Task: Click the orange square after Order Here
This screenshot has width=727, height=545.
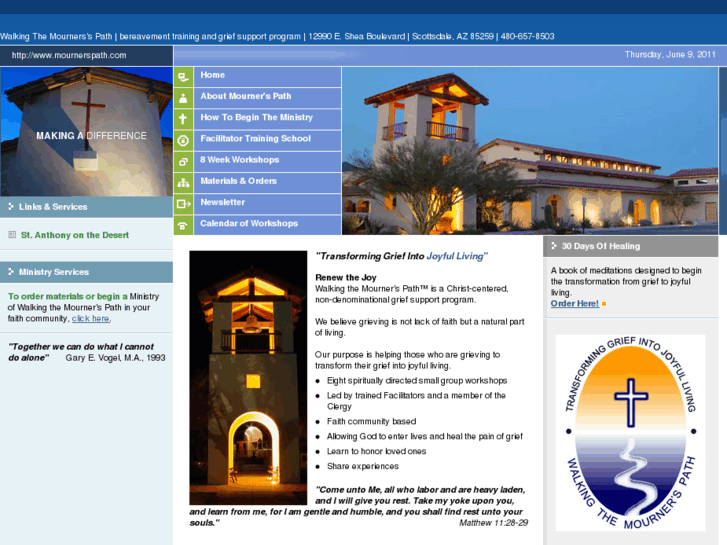Action: pyautogui.click(x=604, y=304)
